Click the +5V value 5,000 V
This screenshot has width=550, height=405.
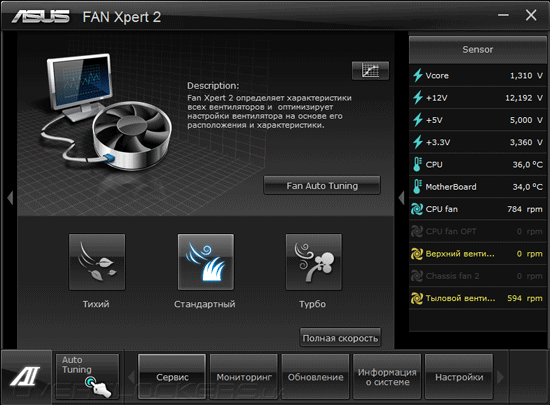point(526,120)
